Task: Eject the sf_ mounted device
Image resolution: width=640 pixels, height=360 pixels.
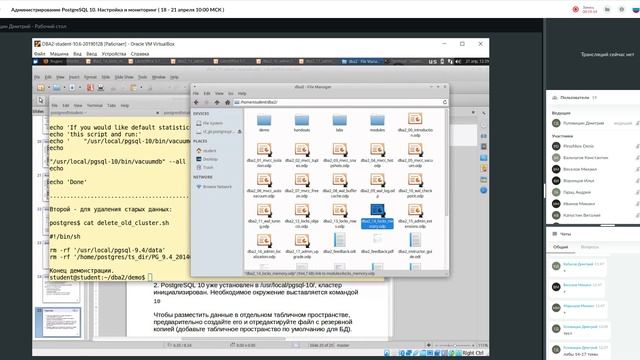Action: point(240,132)
